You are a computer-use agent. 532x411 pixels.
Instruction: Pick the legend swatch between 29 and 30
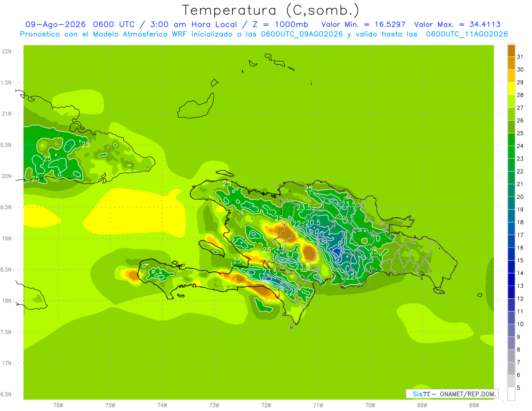tap(511, 76)
